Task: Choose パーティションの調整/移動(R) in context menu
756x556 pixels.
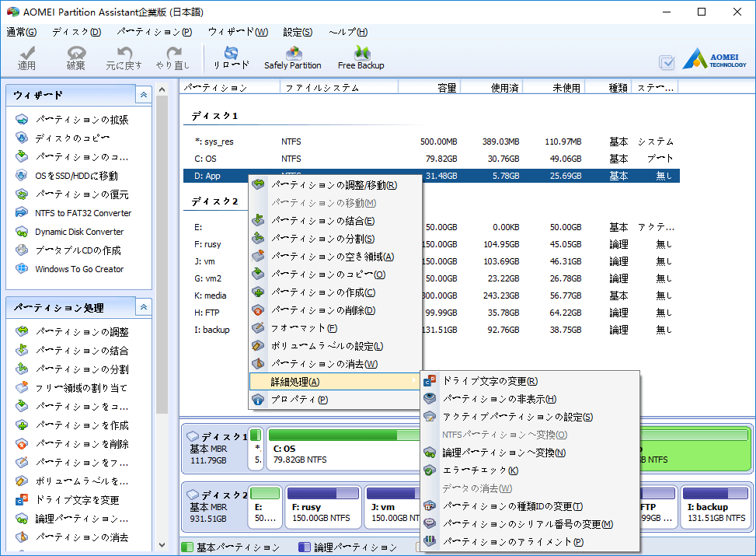Action: [335, 185]
